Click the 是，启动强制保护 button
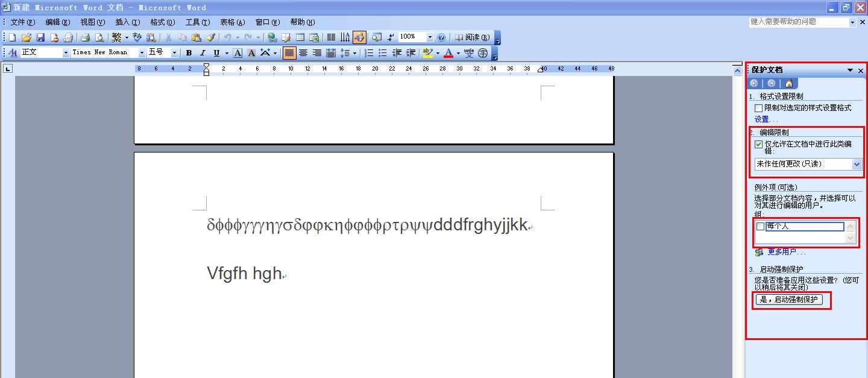 [x=789, y=300]
